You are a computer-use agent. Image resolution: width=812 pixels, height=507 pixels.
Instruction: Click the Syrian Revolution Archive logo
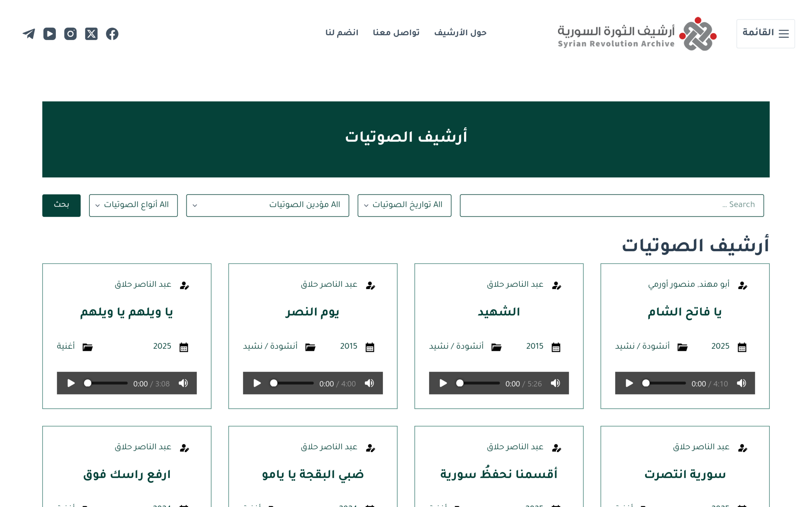point(637,34)
